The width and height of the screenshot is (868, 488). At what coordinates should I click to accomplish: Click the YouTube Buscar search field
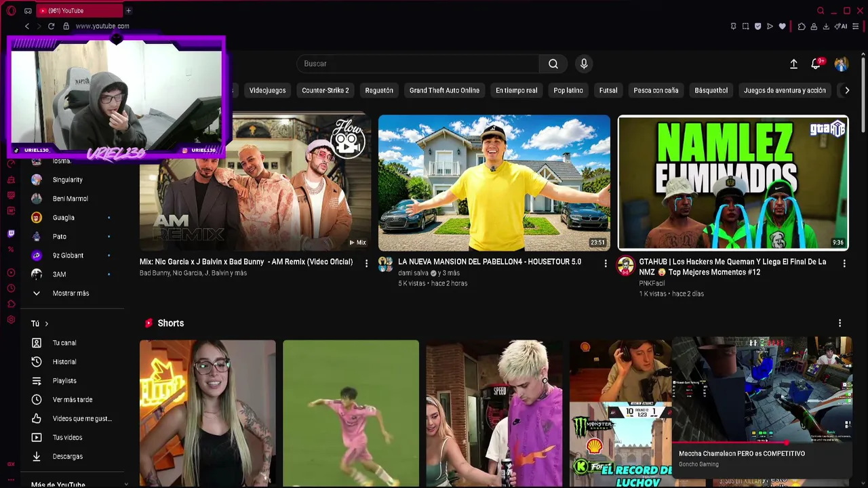[x=418, y=64]
